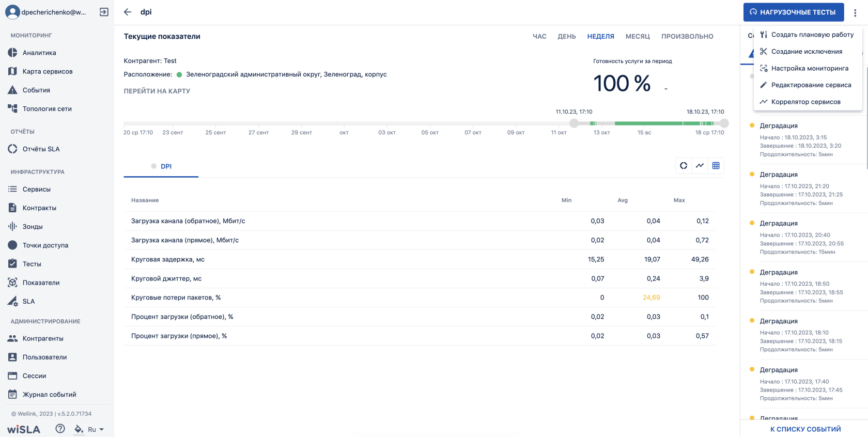The width and height of the screenshot is (868, 437).
Task: Switch to table view icon
Action: tap(716, 166)
